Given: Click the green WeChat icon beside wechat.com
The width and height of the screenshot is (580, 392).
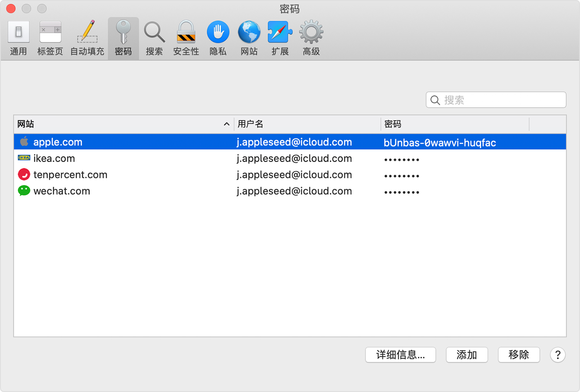Looking at the screenshot, I should (x=24, y=191).
